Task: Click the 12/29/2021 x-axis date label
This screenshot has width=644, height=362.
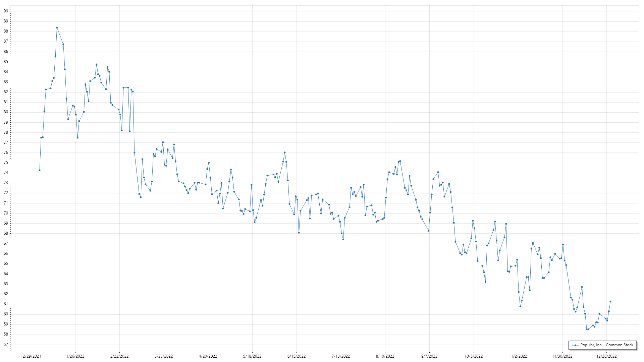Action: point(31,356)
